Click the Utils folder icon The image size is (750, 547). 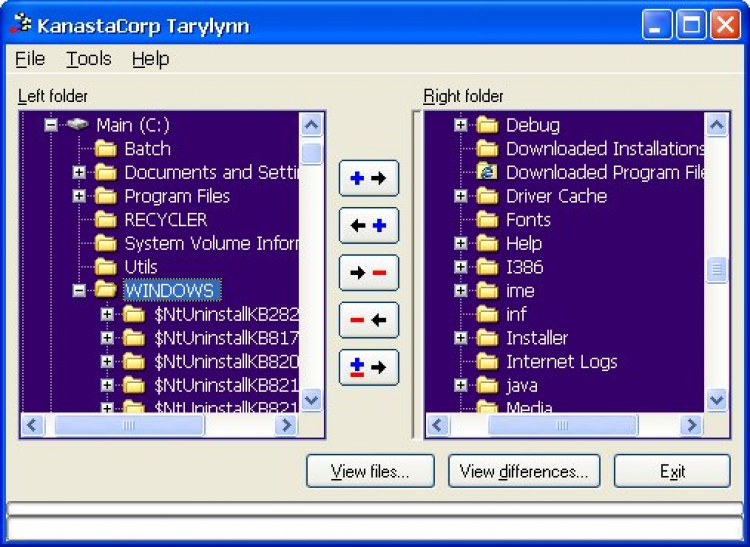coord(106,267)
